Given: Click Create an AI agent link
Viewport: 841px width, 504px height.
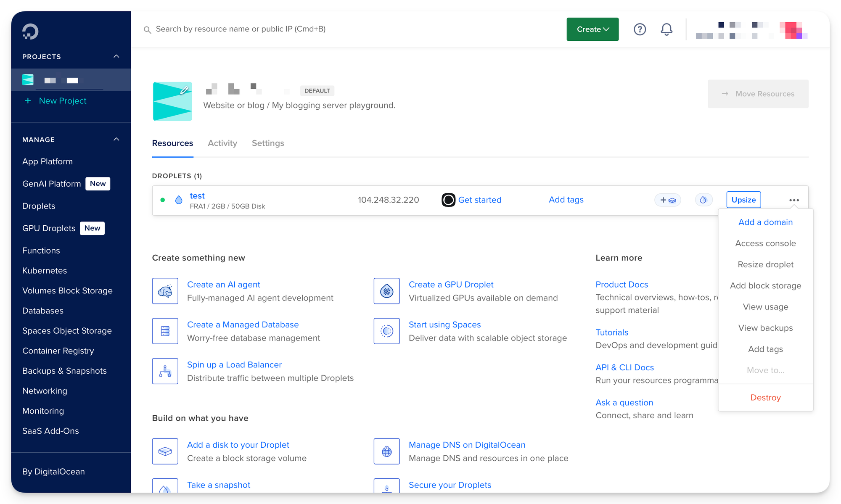Looking at the screenshot, I should 223,285.
